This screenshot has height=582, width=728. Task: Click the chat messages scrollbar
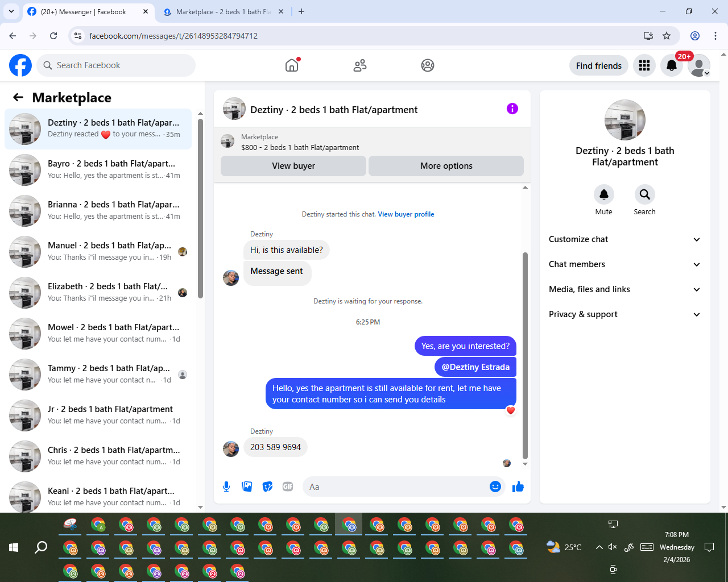tap(525, 355)
